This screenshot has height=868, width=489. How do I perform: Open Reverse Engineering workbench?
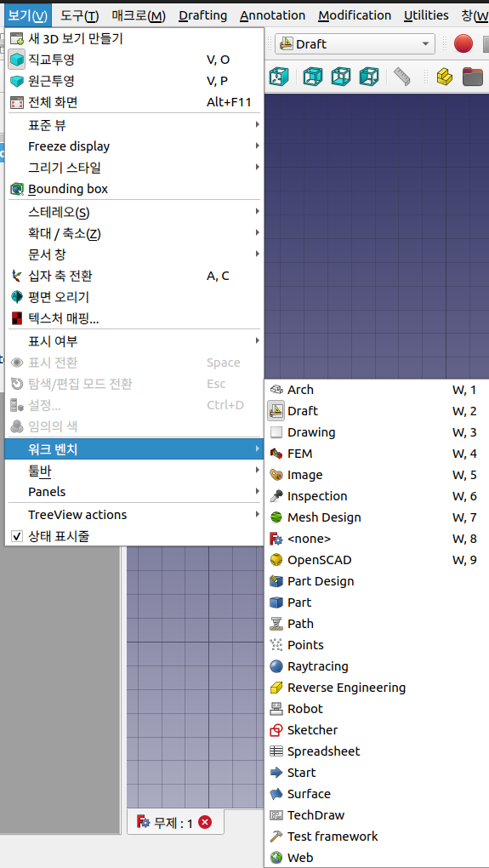tap(376, 688)
